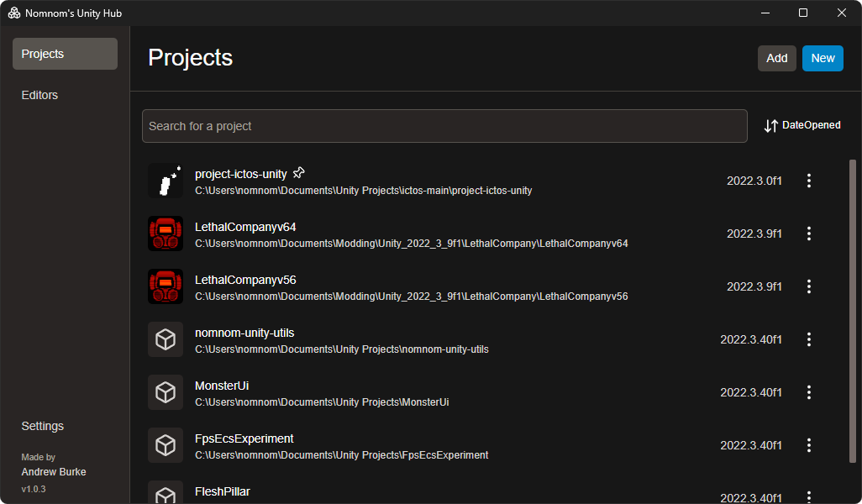
Task: Open the three-dot menu for FpsEcsExperiment
Action: coord(809,445)
